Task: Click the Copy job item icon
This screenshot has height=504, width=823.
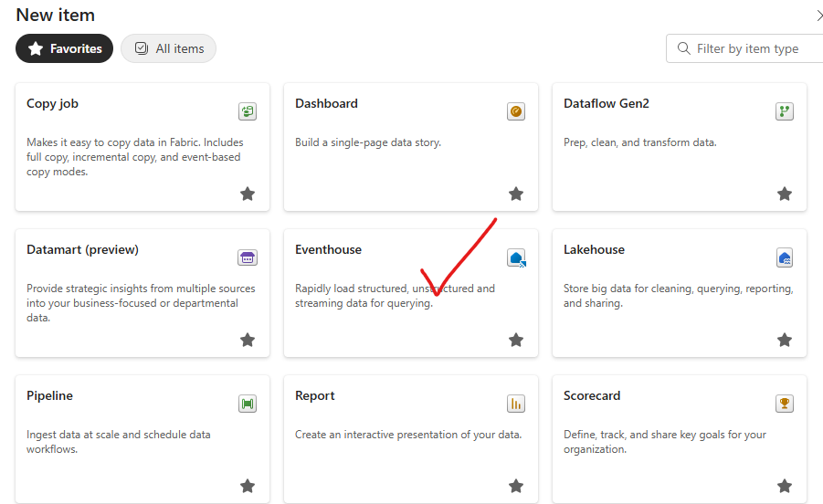Action: 247,111
